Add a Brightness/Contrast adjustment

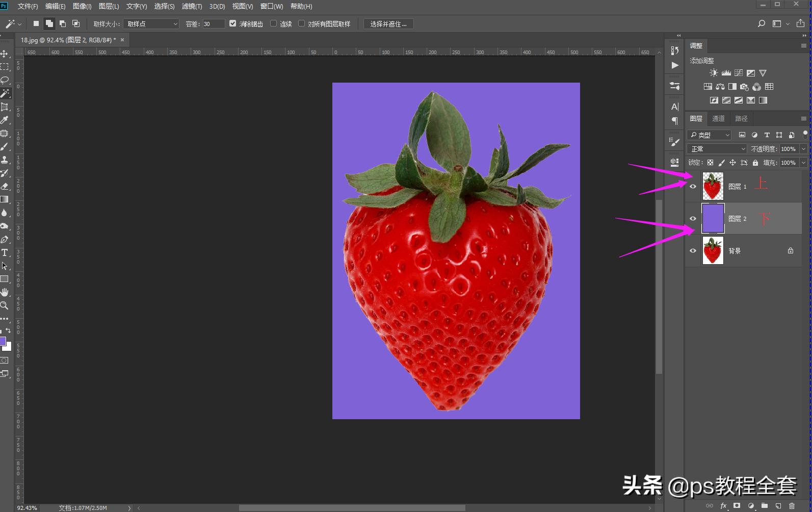[714, 73]
